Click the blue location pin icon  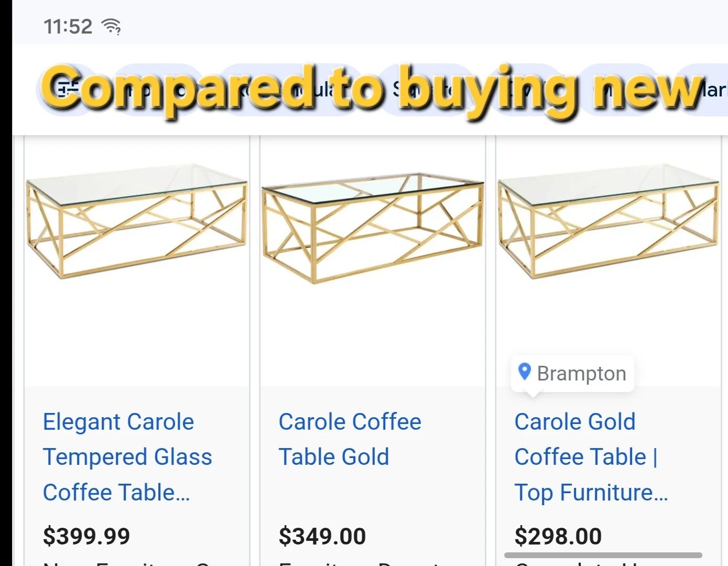click(x=524, y=372)
